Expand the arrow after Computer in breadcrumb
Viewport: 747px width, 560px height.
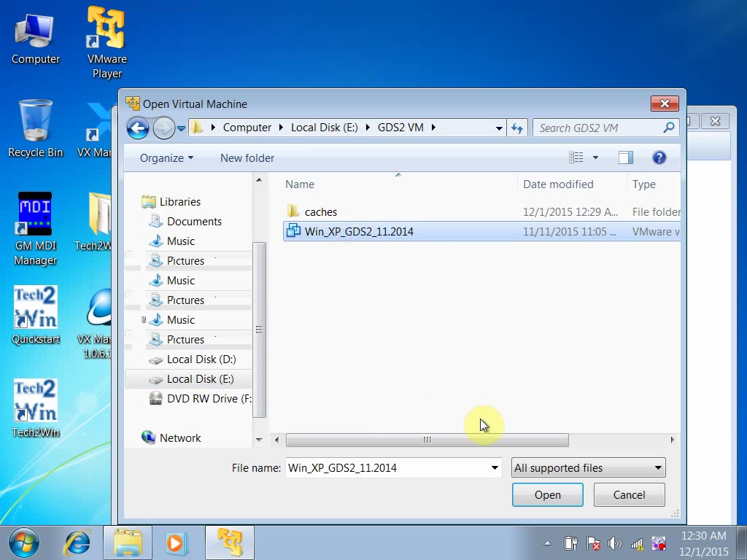(281, 128)
